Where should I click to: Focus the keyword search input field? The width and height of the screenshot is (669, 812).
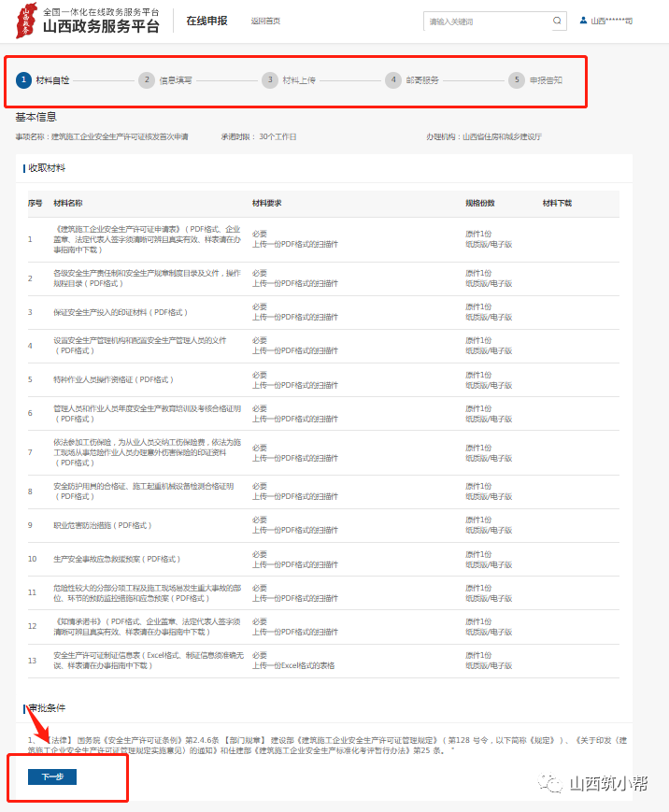(x=487, y=21)
